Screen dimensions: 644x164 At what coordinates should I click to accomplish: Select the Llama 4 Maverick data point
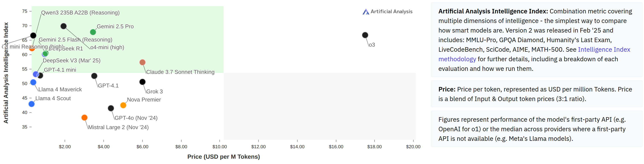[x=33, y=82]
